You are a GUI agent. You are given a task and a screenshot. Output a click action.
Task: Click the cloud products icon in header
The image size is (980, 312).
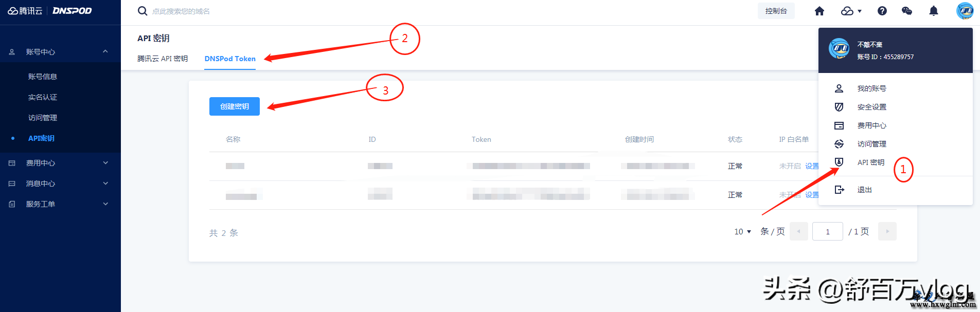coord(851,11)
